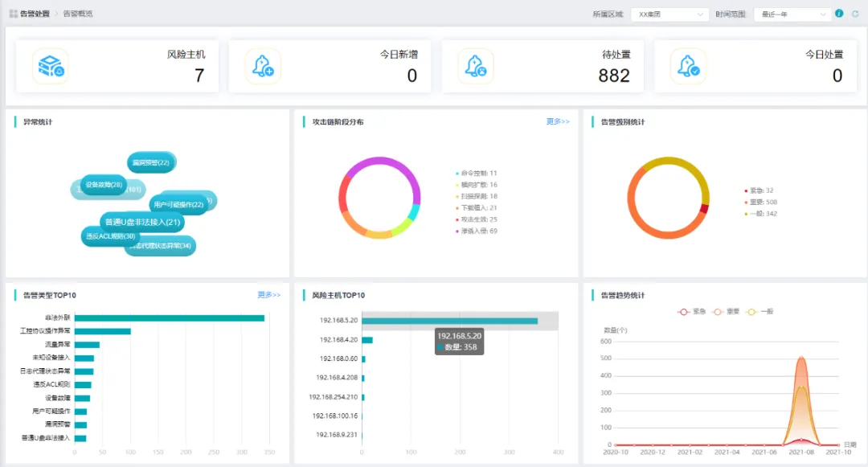Click the 流量异常 bar
Image resolution: width=868 pixels, height=467 pixels.
(x=87, y=345)
